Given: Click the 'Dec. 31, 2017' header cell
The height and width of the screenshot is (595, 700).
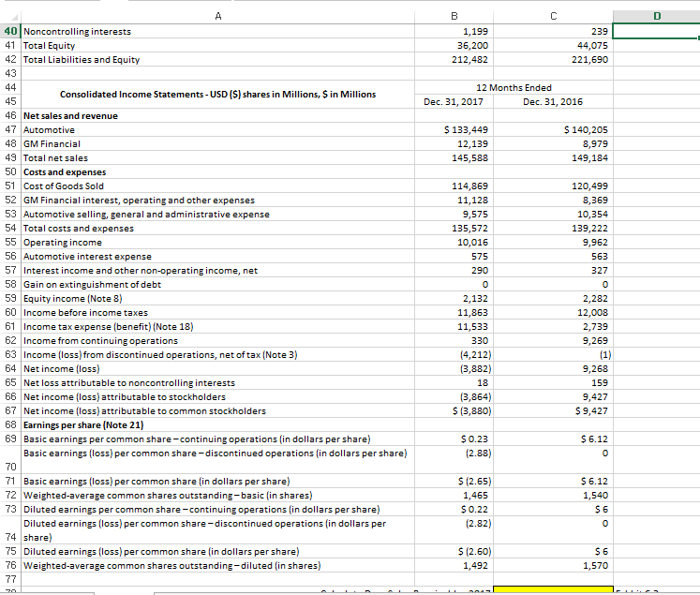Looking at the screenshot, I should point(454,102).
